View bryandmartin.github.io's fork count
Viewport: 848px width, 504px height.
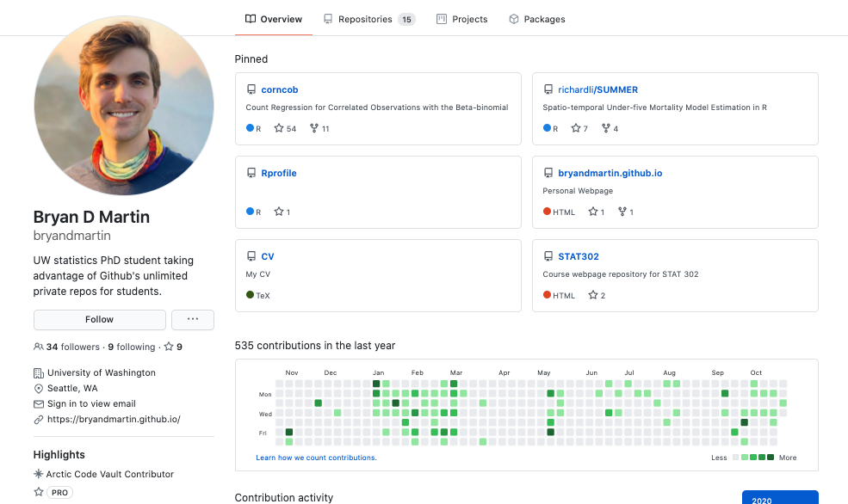tap(626, 212)
